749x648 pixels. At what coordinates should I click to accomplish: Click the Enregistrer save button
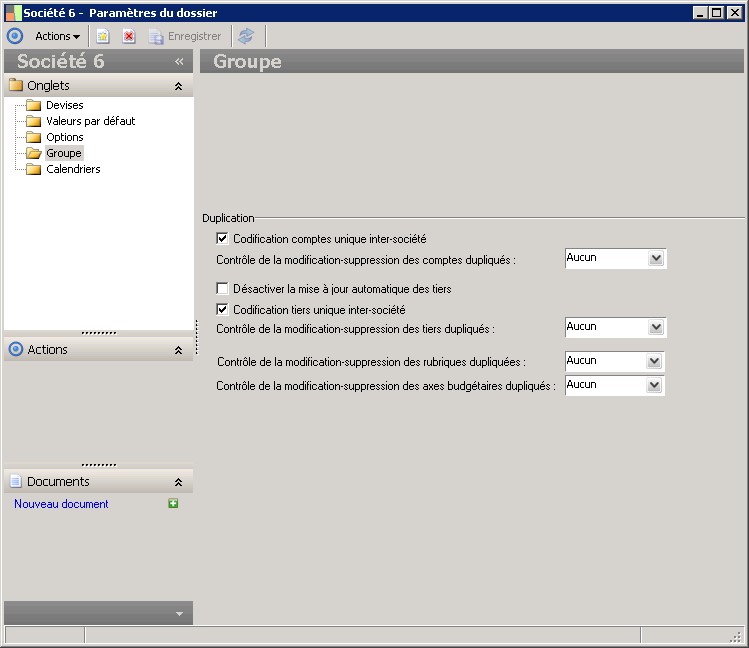pos(185,36)
